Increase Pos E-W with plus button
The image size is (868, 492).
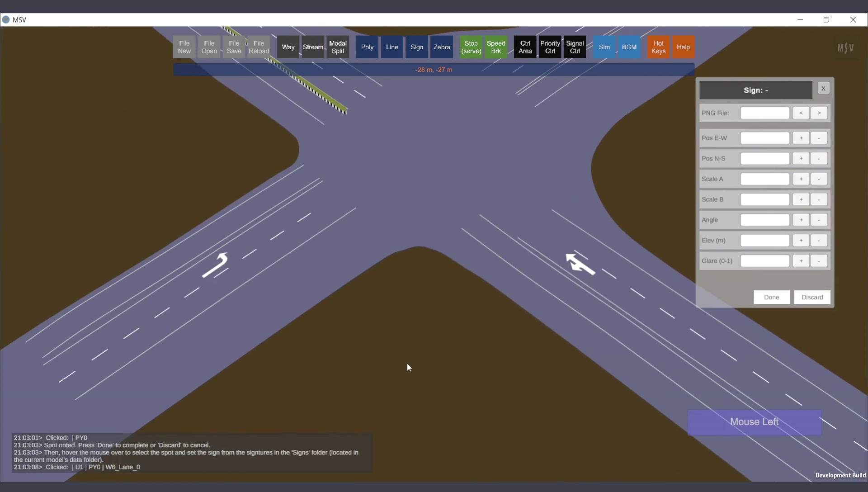coord(801,138)
